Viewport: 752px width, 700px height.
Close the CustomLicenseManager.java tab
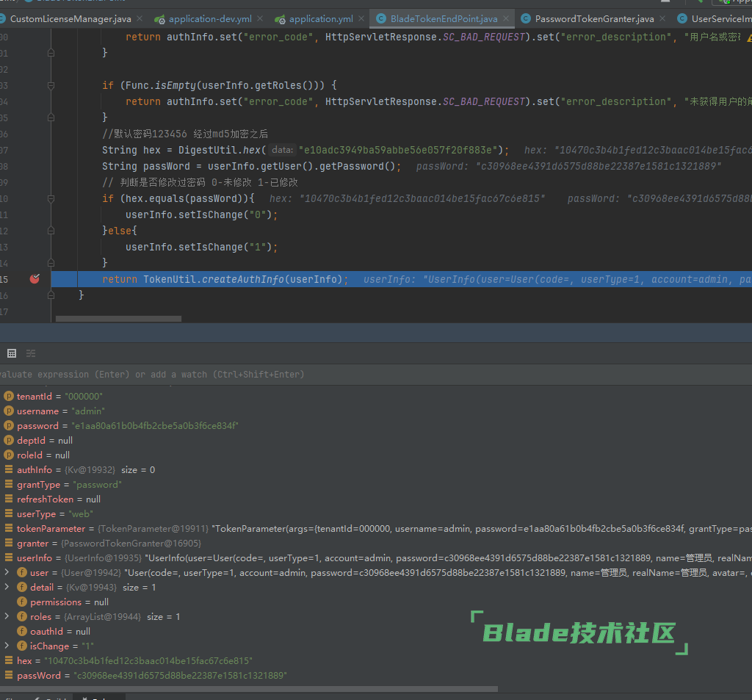140,18
